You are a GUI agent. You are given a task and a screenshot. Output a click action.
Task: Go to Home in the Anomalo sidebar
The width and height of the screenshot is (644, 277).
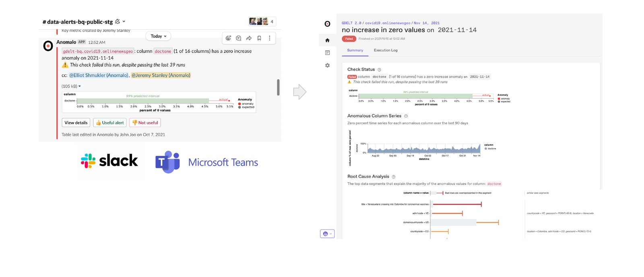pyautogui.click(x=327, y=40)
